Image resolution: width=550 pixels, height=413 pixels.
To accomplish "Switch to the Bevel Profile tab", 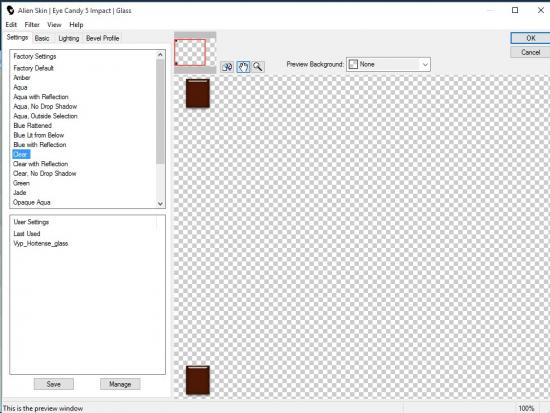I will 102,38.
